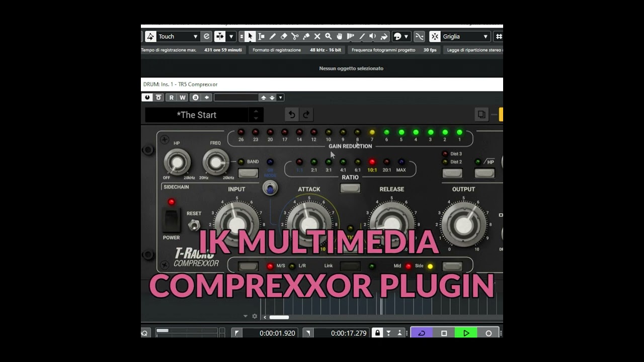
Task: Select the Mute X tool
Action: click(317, 36)
